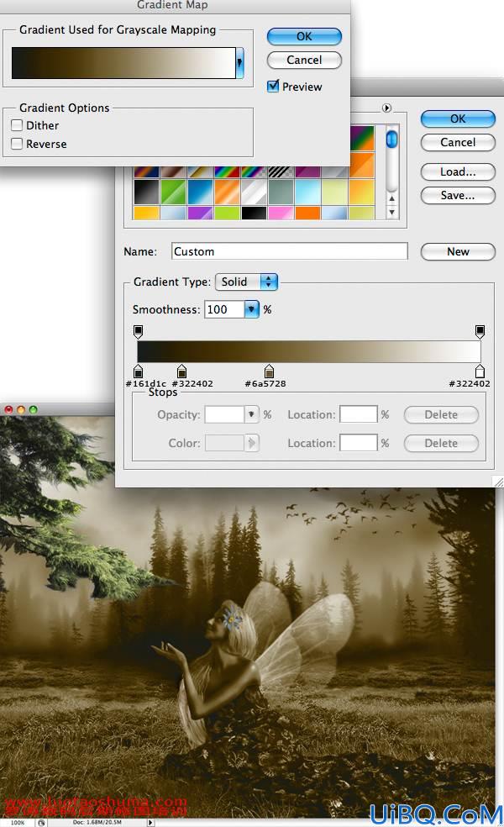Select the right opacity stop above the gradient
504x827 pixels.
point(480,331)
